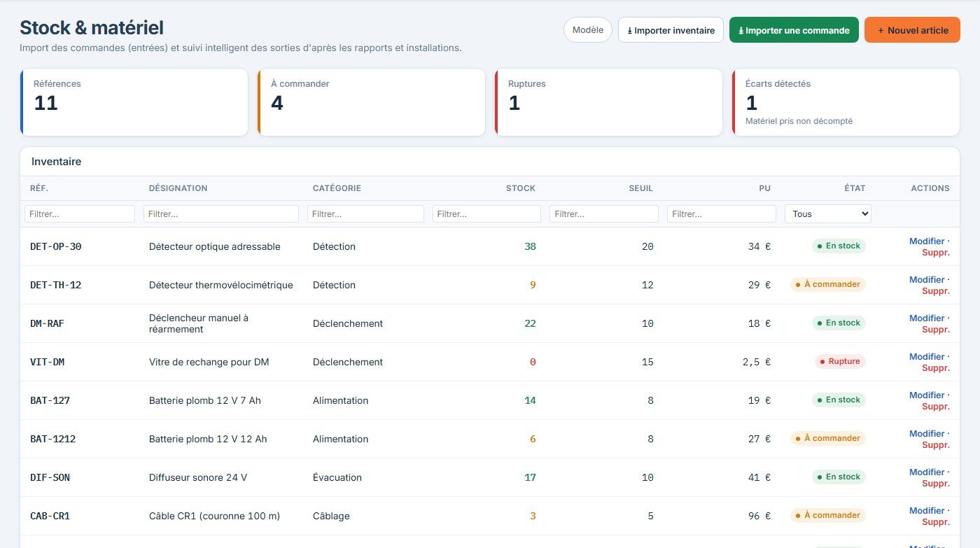
Task: Delete the DET-TH-12 row via Suppr.
Action: 936,291
